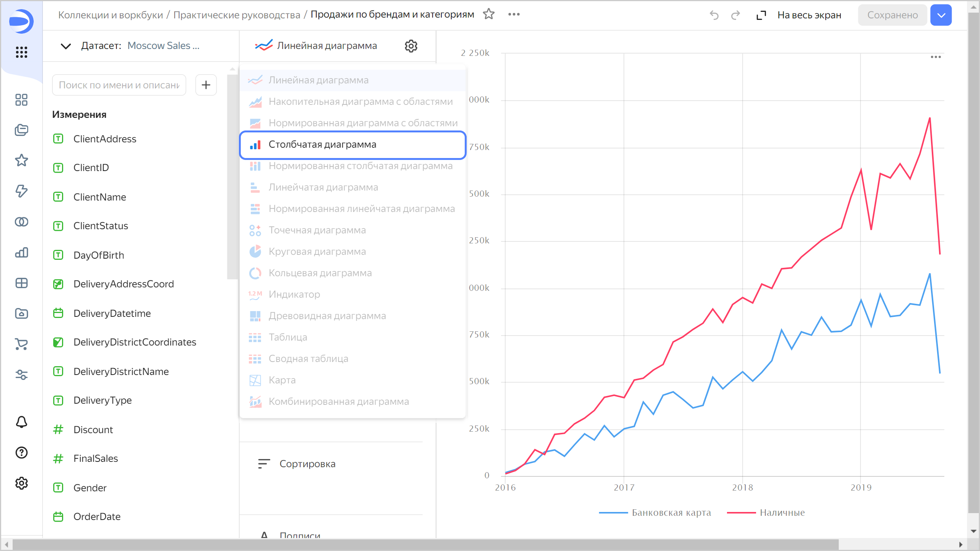Select Круговая диаграмма from the list
This screenshot has height=551, width=980.
pos(317,252)
